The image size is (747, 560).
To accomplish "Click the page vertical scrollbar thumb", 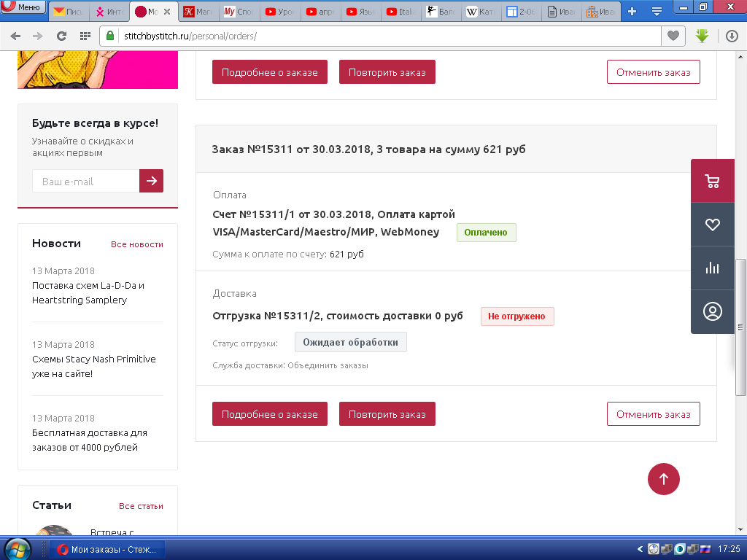I will click(x=741, y=327).
